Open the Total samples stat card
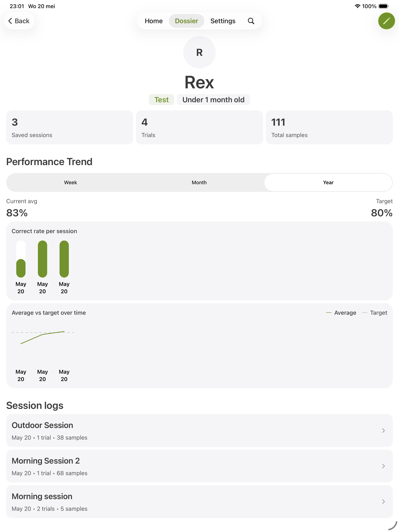This screenshot has height=532, width=399. tap(329, 127)
